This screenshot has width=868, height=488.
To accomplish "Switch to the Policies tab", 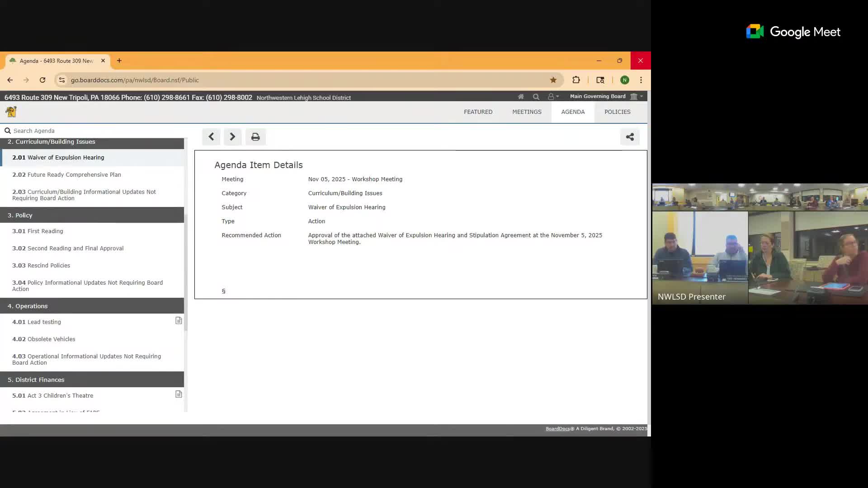I will click(617, 112).
